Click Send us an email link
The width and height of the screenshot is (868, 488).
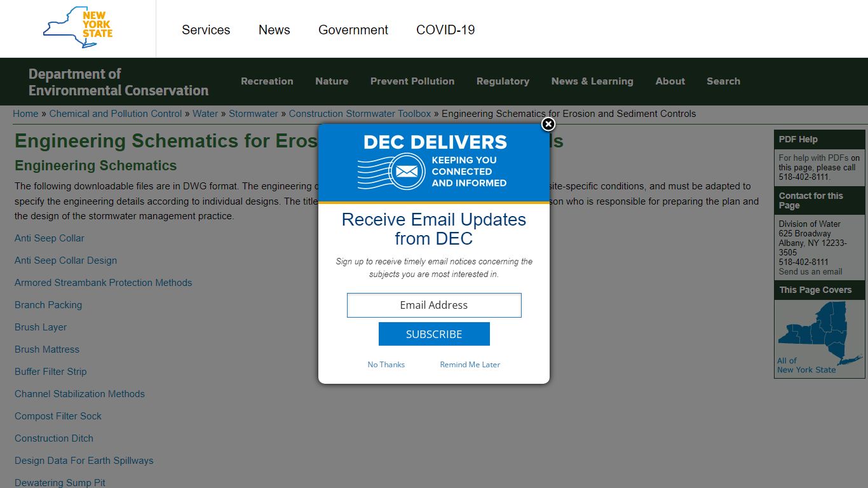[x=810, y=271]
